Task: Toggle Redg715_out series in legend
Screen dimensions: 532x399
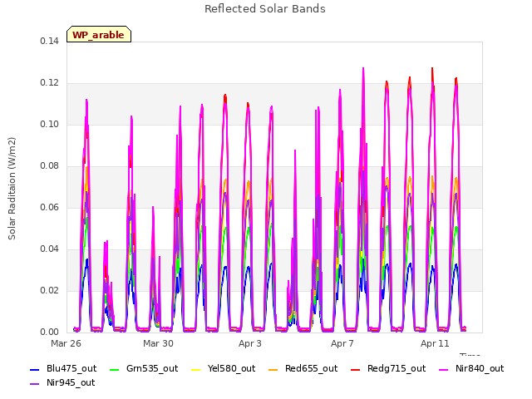Action: pos(388,369)
